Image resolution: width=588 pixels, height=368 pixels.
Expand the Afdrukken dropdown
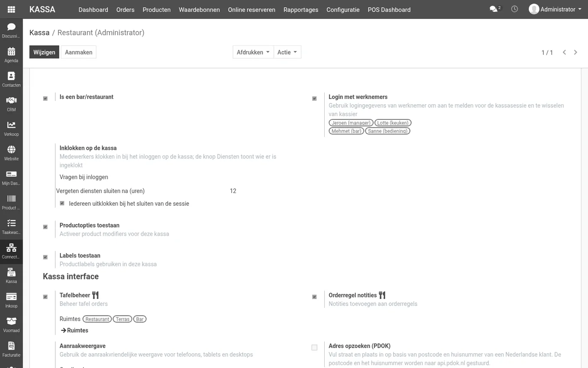253,52
